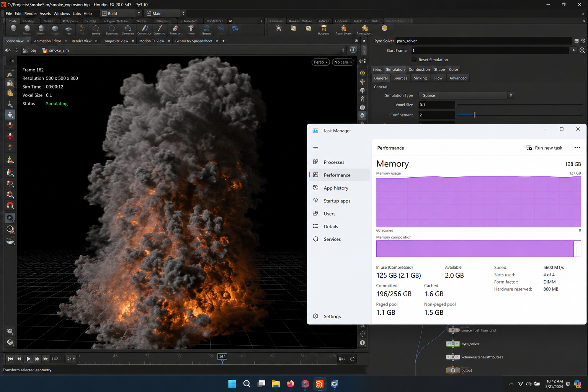Open File Explorer from taskbar
588x392 pixels.
coord(276,384)
